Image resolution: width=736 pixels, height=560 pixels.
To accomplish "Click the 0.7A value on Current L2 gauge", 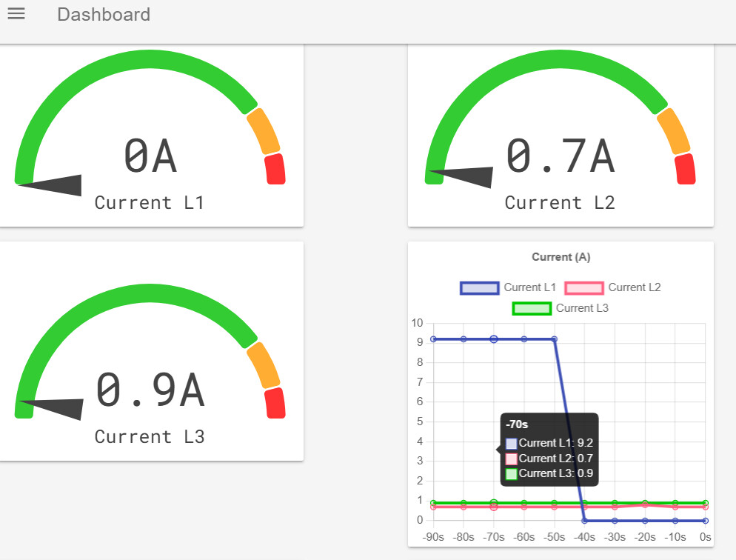I will point(560,156).
